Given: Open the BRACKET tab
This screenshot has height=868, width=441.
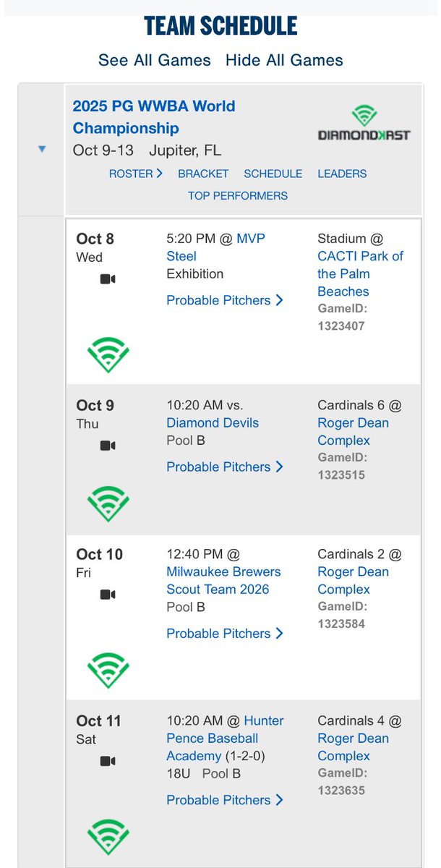Looking at the screenshot, I should pos(203,174).
